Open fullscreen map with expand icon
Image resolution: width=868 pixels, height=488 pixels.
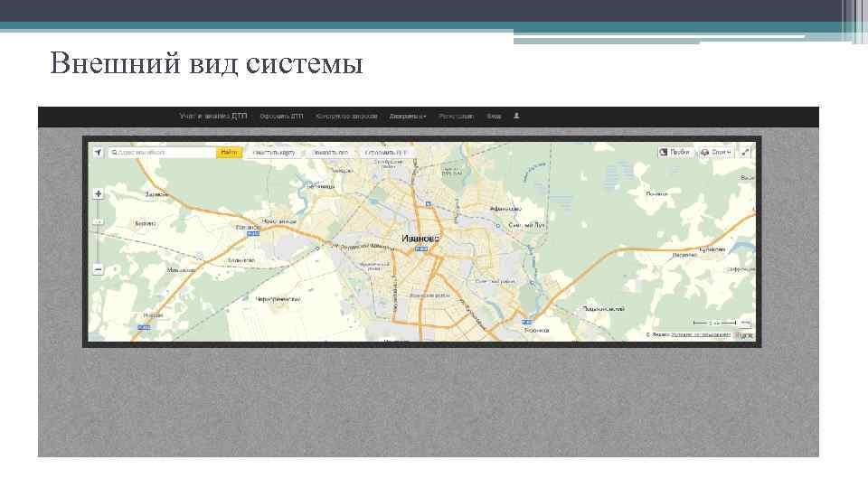click(745, 152)
